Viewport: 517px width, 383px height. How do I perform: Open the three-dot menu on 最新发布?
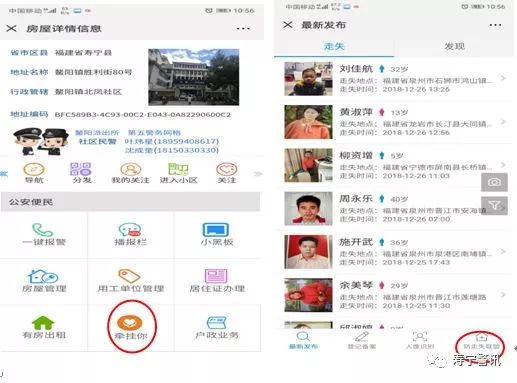click(x=495, y=25)
